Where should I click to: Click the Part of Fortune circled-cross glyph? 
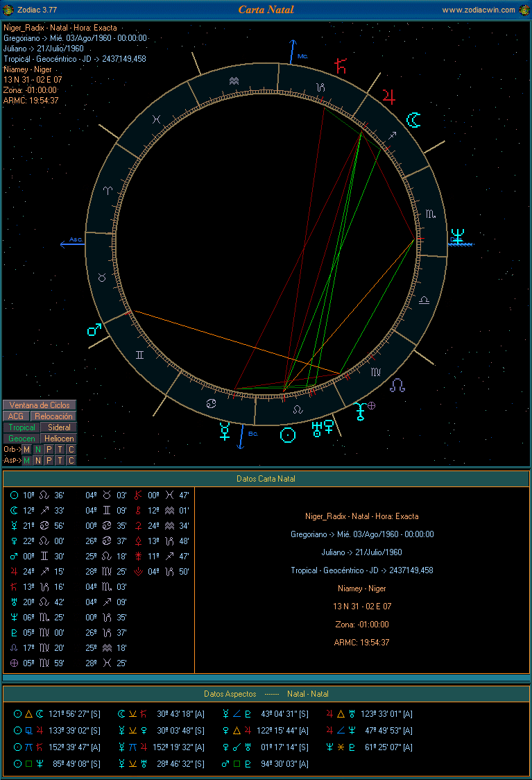tap(371, 405)
